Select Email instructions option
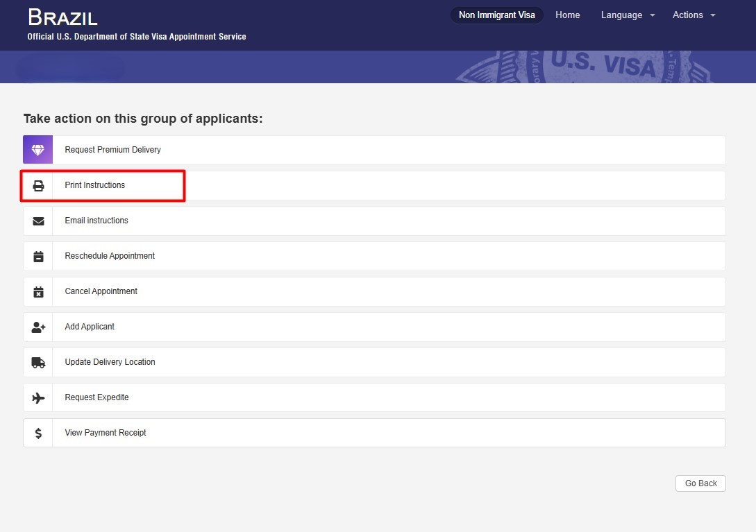Image resolution: width=756 pixels, height=532 pixels. pos(96,221)
